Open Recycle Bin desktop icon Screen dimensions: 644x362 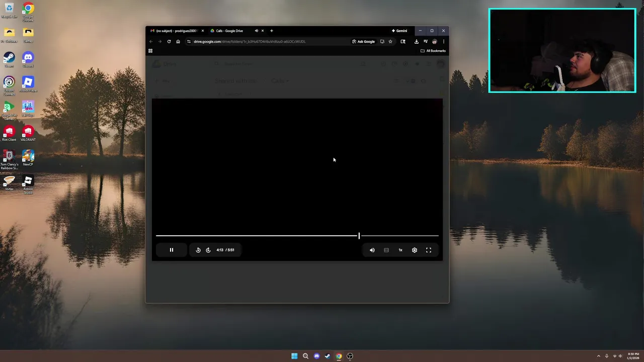tap(9, 11)
